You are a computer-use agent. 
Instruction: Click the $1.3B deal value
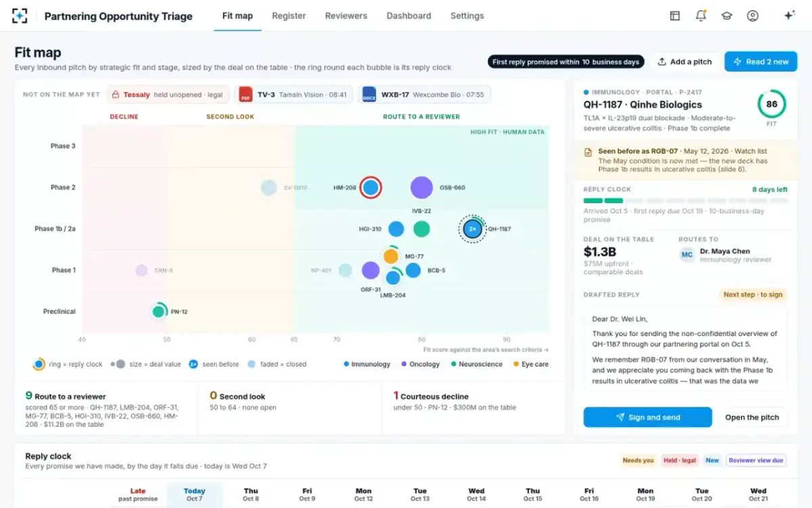(x=600, y=252)
